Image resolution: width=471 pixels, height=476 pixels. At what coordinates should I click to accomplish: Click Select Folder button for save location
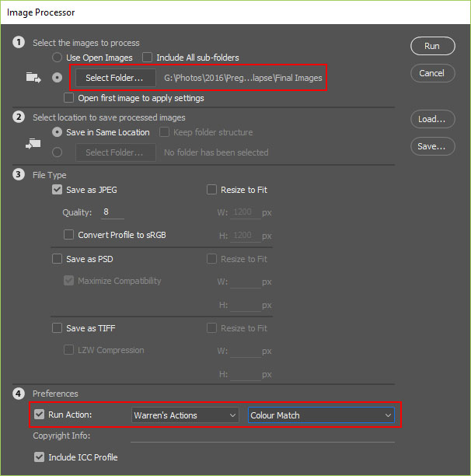pyautogui.click(x=116, y=152)
